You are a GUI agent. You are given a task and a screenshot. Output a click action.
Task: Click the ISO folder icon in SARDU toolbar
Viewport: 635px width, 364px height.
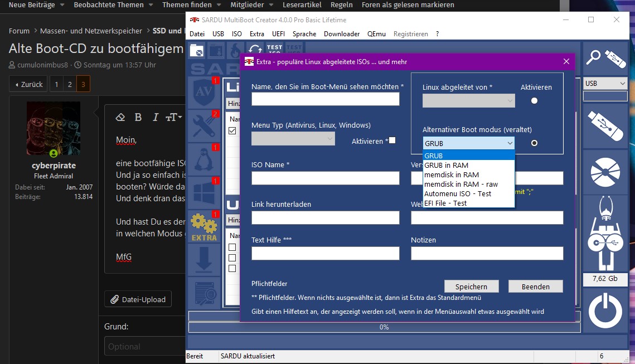pos(197,51)
